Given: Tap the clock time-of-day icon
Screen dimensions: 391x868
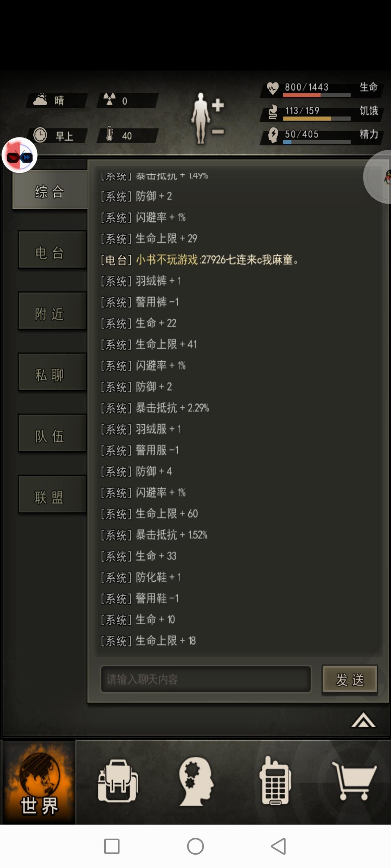Looking at the screenshot, I should (40, 135).
